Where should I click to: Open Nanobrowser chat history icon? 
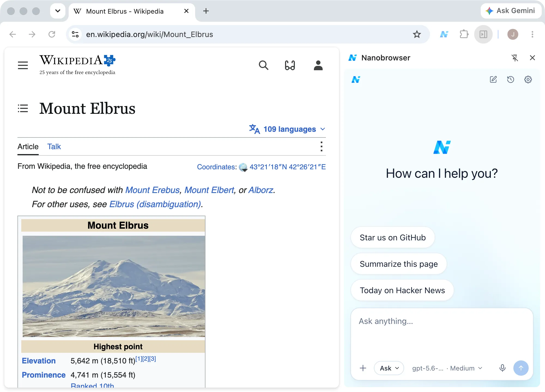pyautogui.click(x=511, y=79)
